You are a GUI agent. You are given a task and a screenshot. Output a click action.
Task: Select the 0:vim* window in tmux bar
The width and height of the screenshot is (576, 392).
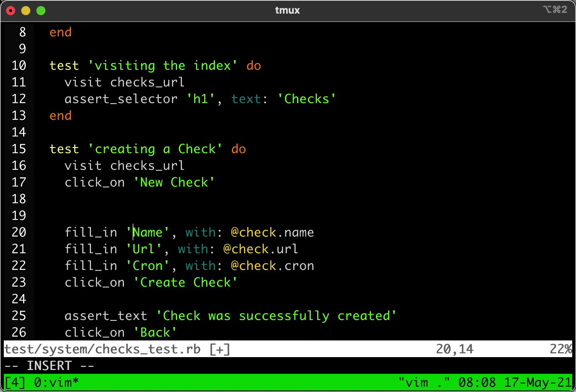56,382
